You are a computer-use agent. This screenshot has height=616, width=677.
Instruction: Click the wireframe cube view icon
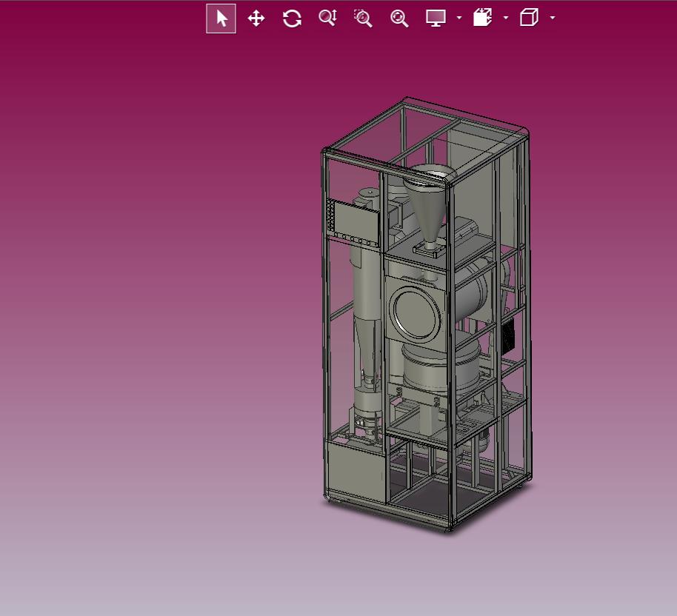[x=529, y=18]
